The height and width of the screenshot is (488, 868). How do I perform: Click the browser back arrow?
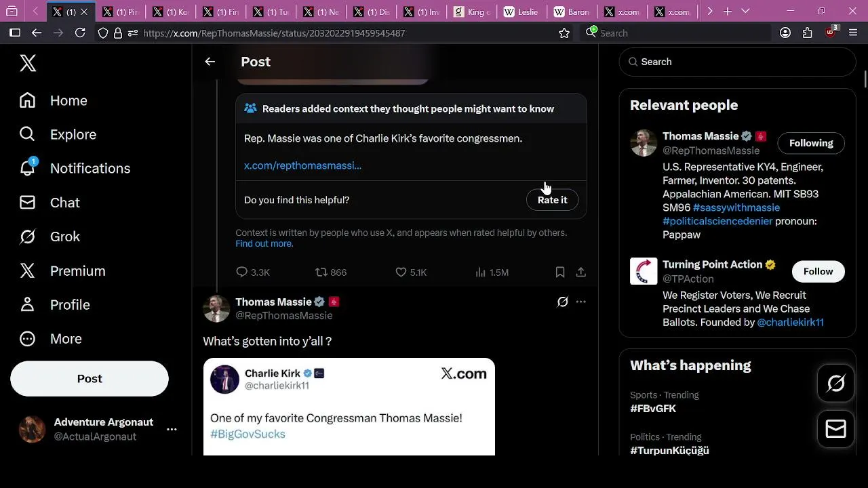coord(37,33)
